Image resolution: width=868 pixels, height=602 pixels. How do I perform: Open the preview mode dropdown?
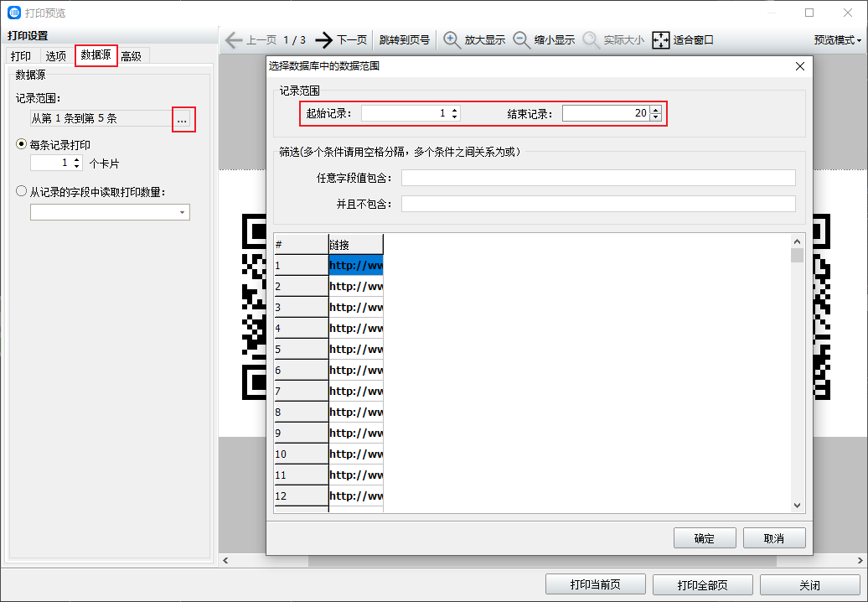(x=838, y=40)
